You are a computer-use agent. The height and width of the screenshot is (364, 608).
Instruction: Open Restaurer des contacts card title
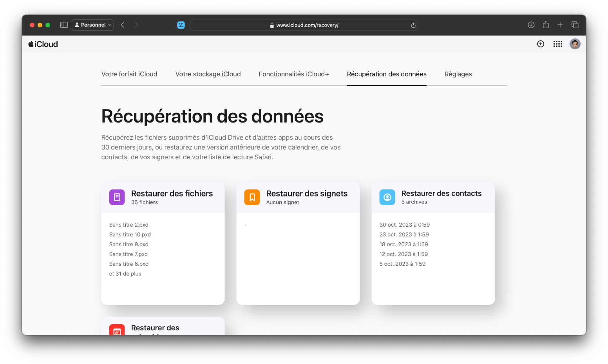[x=442, y=193]
